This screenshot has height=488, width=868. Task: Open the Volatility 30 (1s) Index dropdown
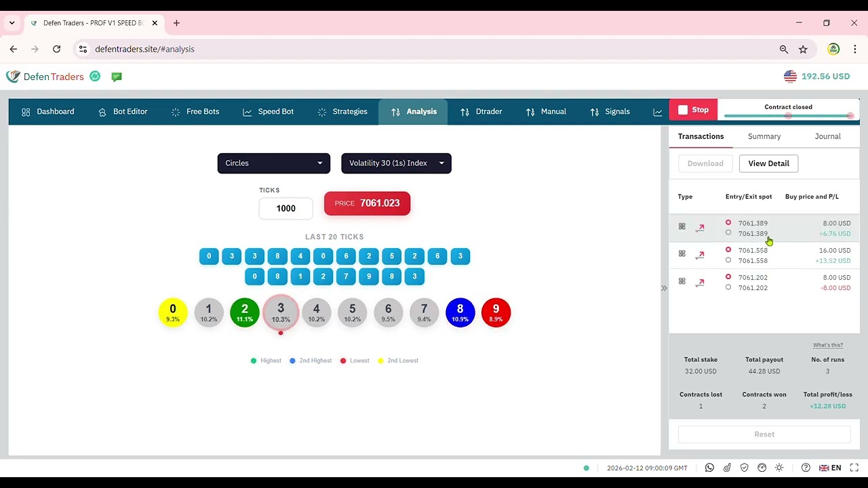pyautogui.click(x=396, y=163)
